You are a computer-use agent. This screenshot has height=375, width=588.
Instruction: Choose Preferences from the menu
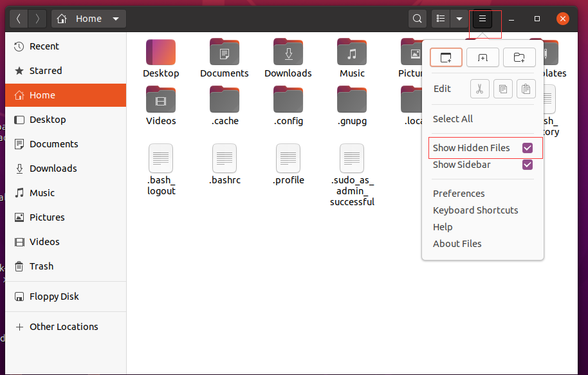(459, 194)
